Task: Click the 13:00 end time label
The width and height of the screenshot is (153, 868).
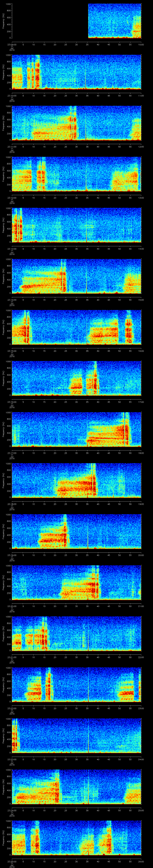Action: tap(141, 198)
